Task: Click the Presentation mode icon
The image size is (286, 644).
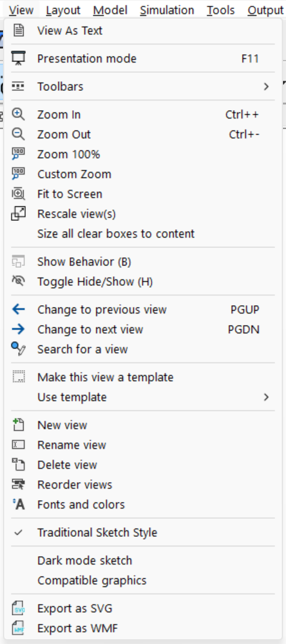Action: (x=19, y=58)
